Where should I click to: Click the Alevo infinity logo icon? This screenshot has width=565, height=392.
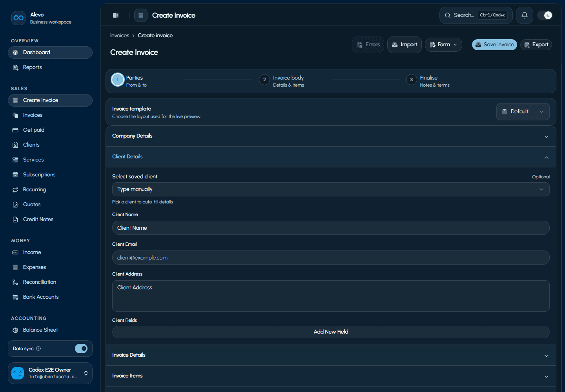pyautogui.click(x=18, y=18)
